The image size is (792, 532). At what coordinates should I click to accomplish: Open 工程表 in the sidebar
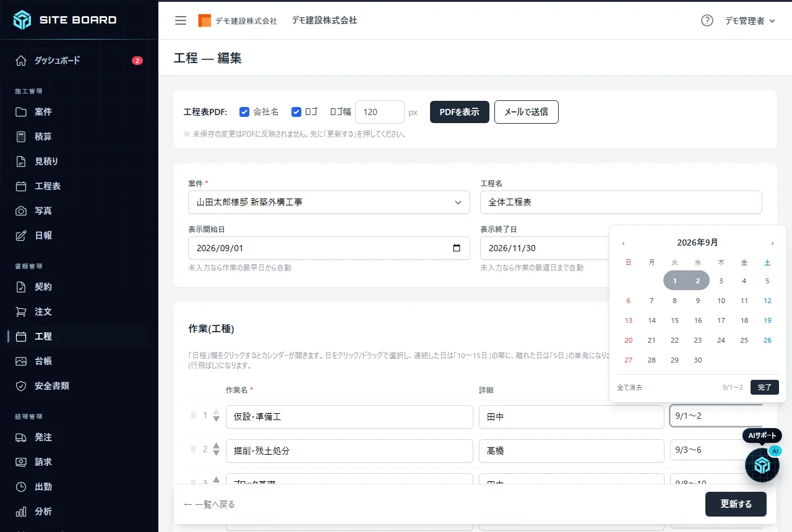tap(79, 186)
